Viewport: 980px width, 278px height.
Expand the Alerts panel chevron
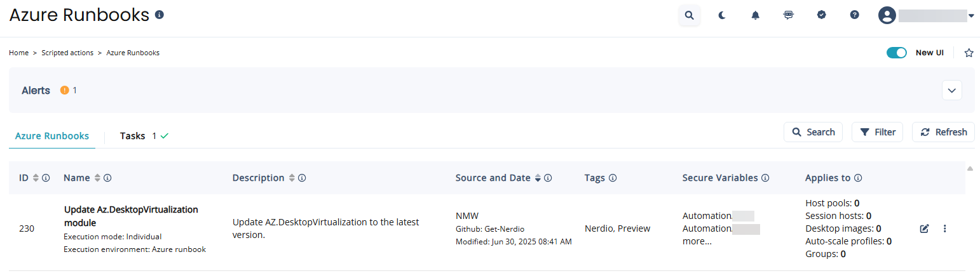(952, 90)
